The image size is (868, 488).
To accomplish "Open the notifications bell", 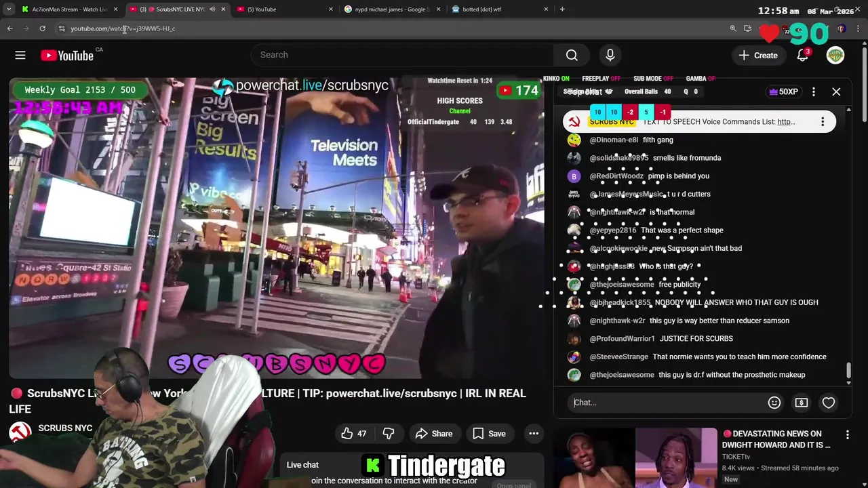I will tap(802, 55).
